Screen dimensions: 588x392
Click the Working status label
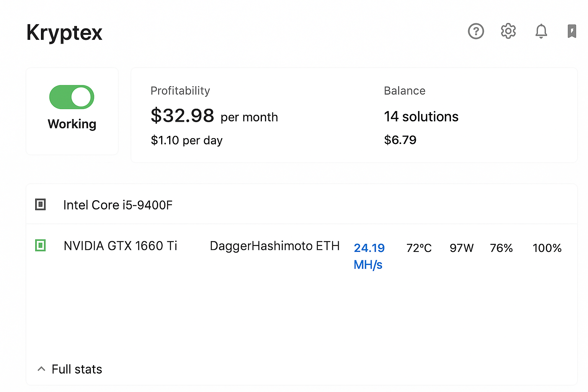pos(72,124)
